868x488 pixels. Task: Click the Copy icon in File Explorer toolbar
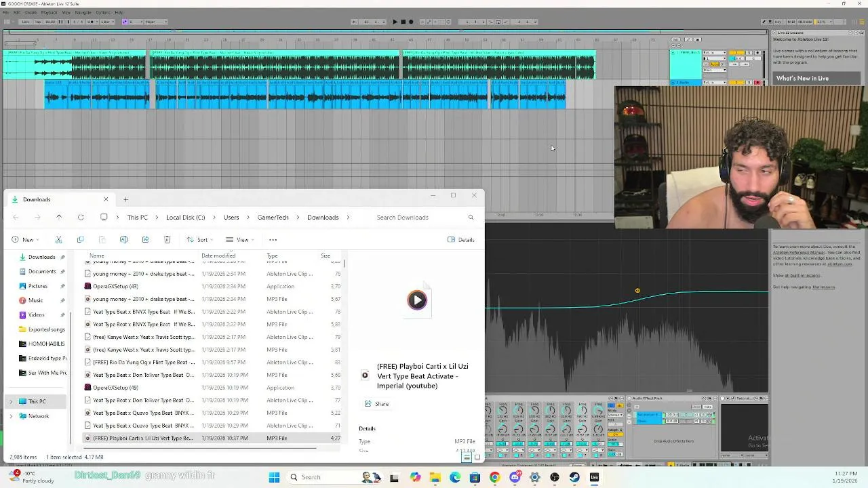80,239
